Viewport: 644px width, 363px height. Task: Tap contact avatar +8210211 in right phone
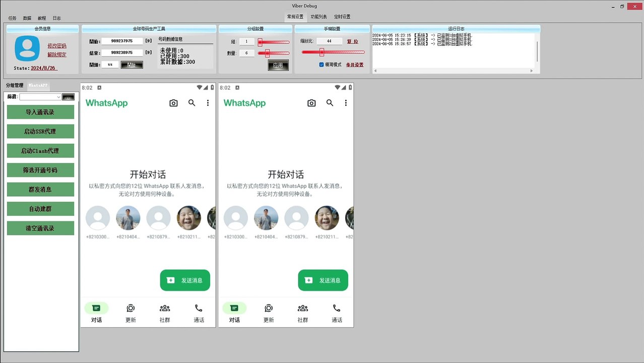(x=327, y=218)
